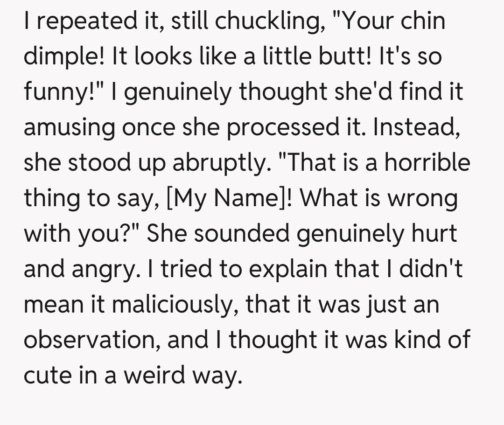The width and height of the screenshot is (504, 425).
Task: Click the "[My Name]!" placeholder text
Action: [230, 199]
